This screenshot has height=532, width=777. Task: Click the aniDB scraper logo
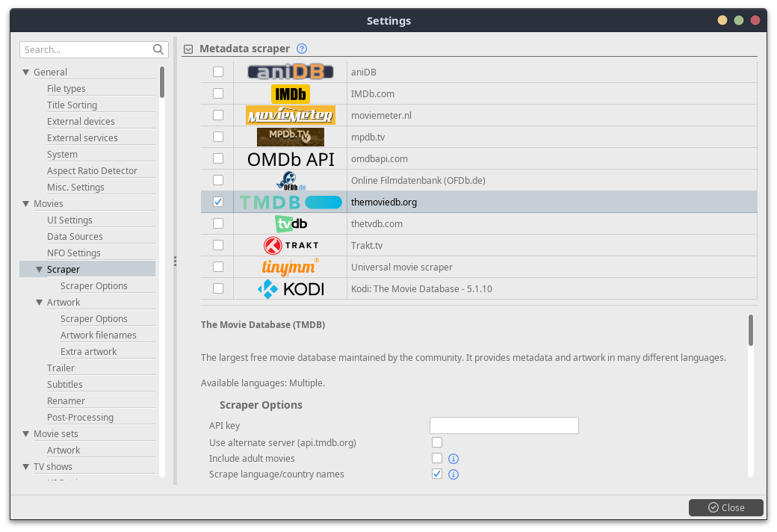pos(290,72)
